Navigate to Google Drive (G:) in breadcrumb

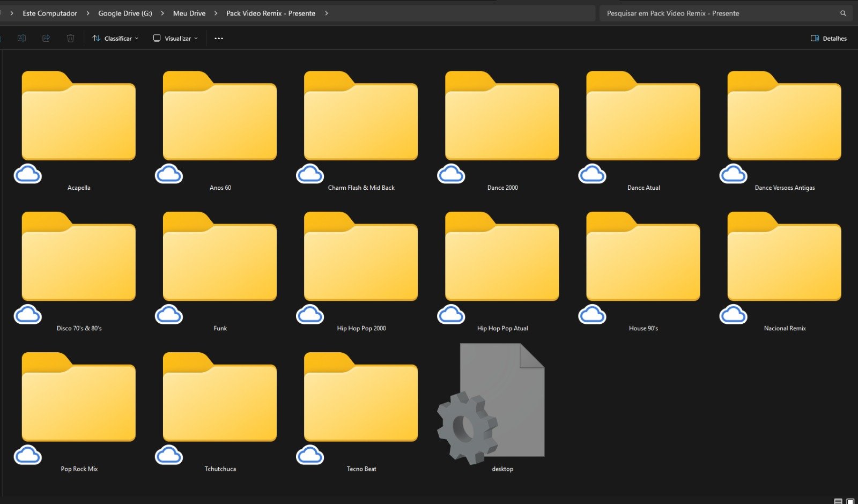[124, 13]
